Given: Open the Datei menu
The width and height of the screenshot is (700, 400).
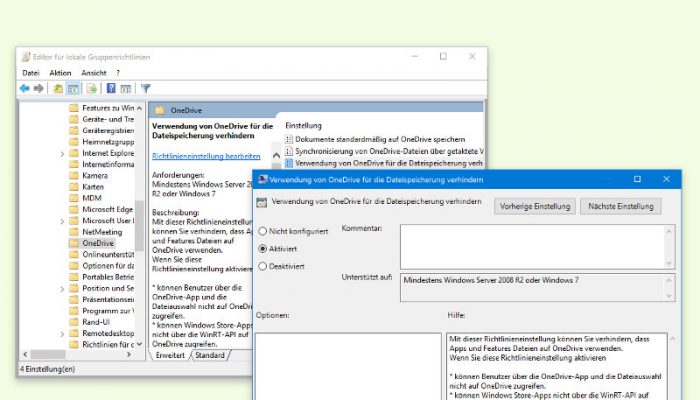Looking at the screenshot, I should click(x=31, y=73).
